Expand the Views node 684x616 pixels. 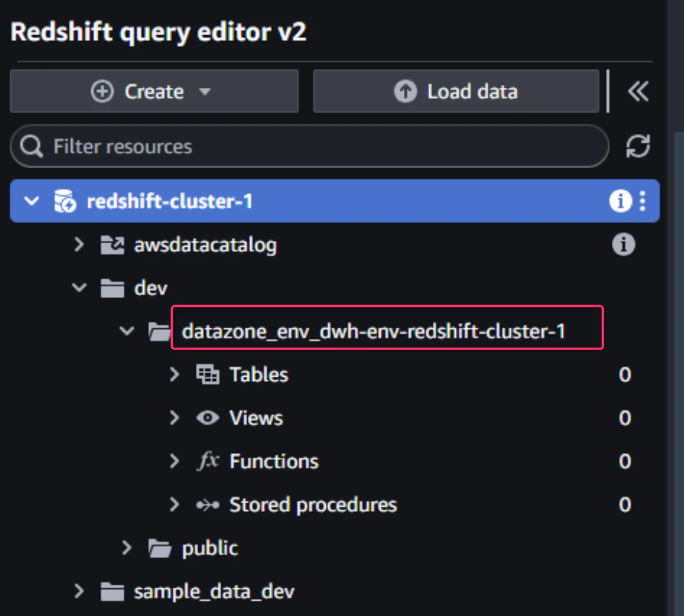(x=174, y=417)
